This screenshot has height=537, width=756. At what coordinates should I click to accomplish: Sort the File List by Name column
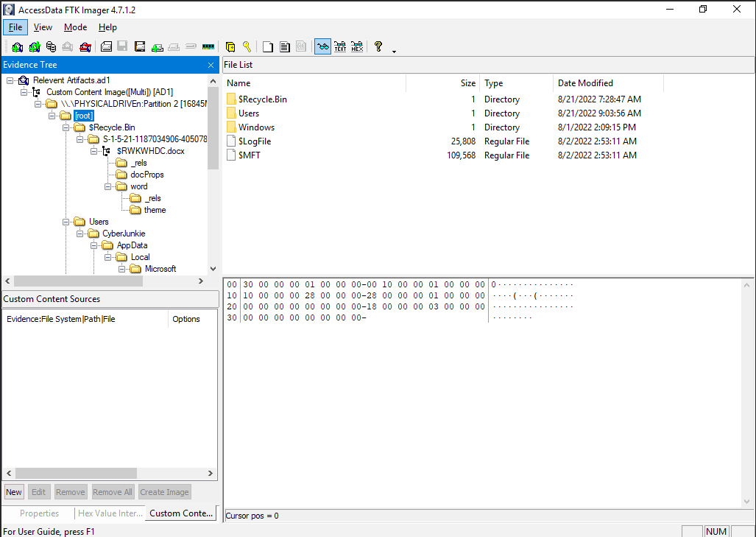(x=314, y=83)
